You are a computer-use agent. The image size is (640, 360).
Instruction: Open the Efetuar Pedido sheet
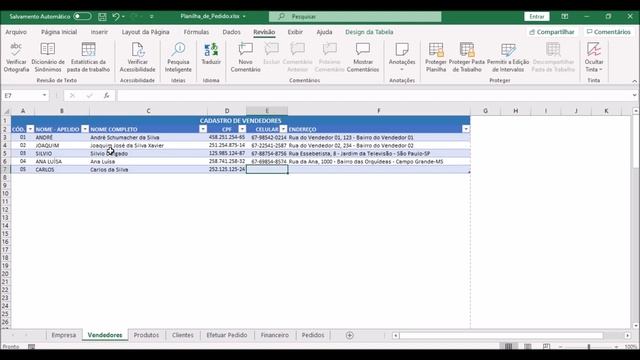227,335
